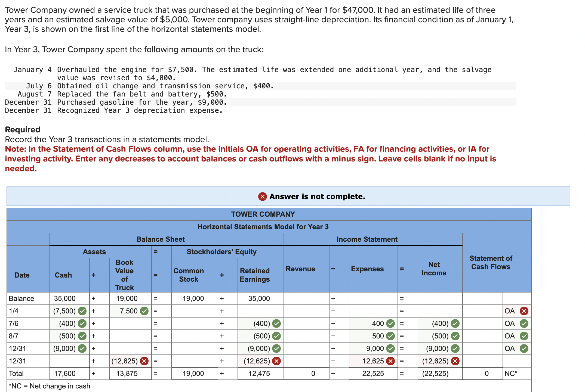Click 12/31 depreciation row empty Cash cell
585x392 pixels.
click(69, 361)
